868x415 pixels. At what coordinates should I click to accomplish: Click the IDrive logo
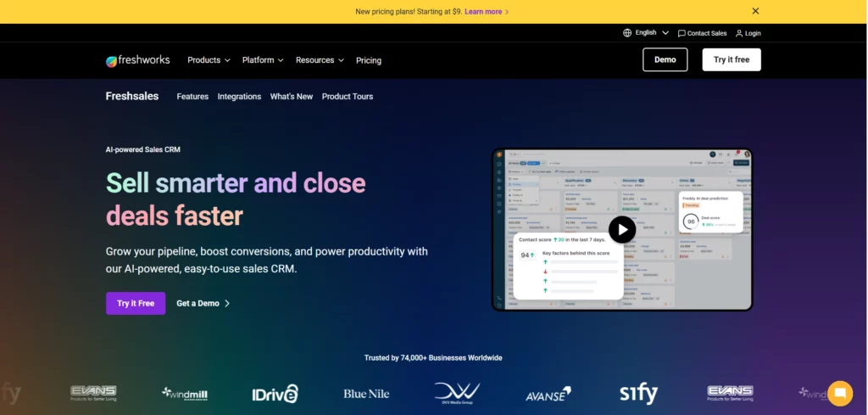[x=275, y=394]
